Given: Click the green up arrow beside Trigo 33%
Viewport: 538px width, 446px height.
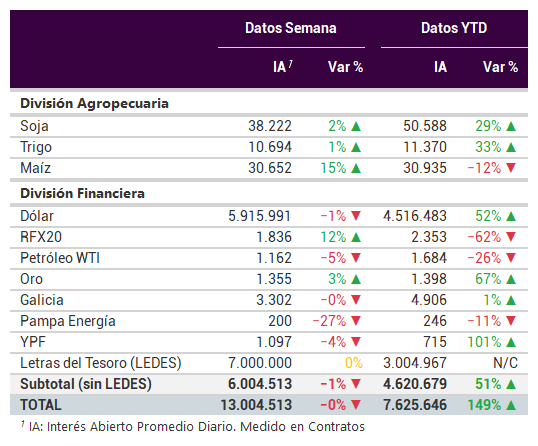Looking at the screenshot, I should (x=511, y=148).
